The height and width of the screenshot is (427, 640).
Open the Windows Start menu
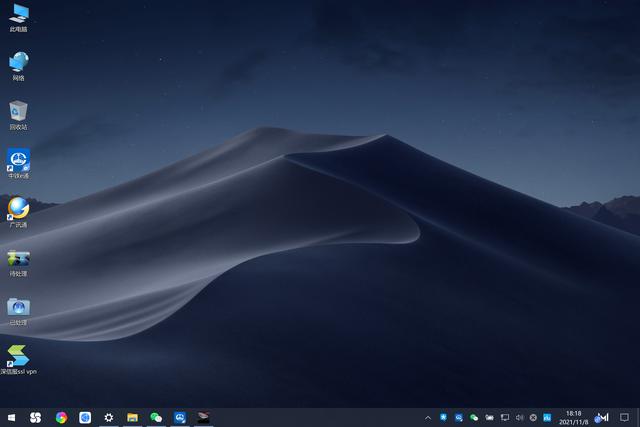click(11, 417)
